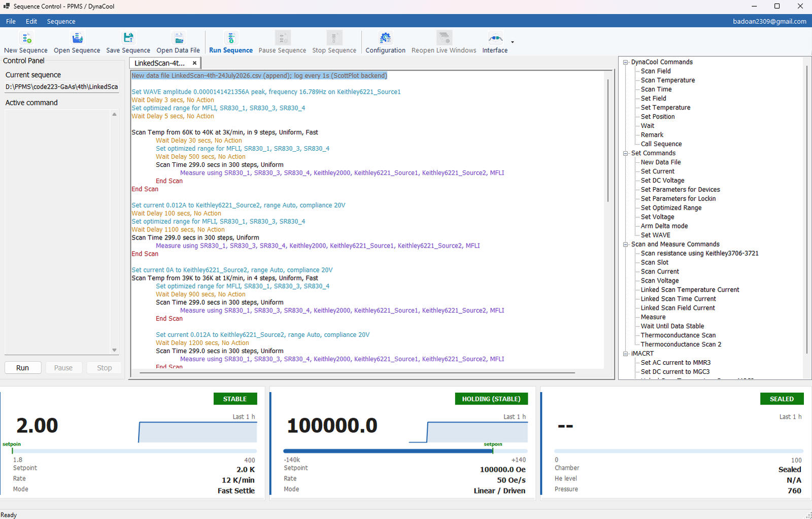Collapse Scan and Measure Commands node
The image size is (812, 519).
click(626, 244)
